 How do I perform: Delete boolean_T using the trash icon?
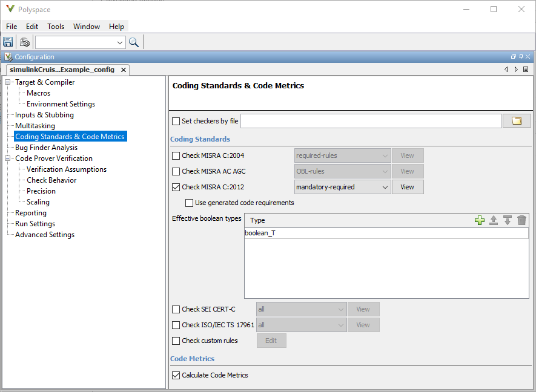(x=521, y=220)
